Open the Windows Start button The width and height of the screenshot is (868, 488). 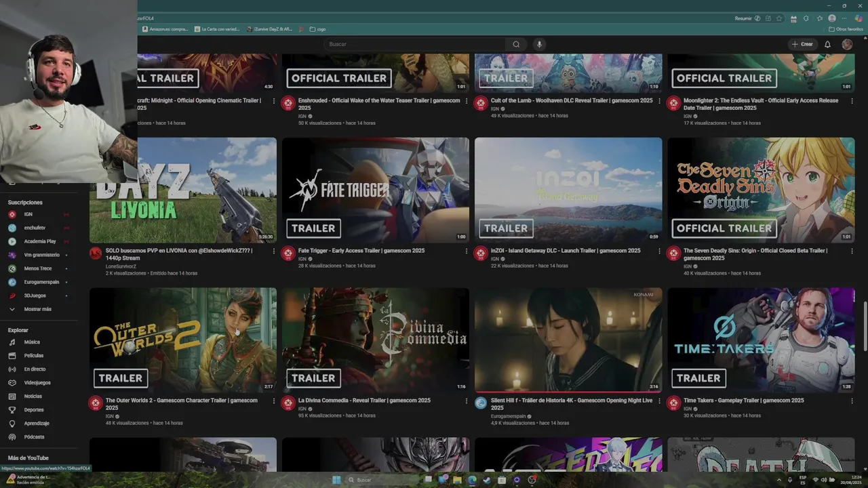tap(337, 480)
